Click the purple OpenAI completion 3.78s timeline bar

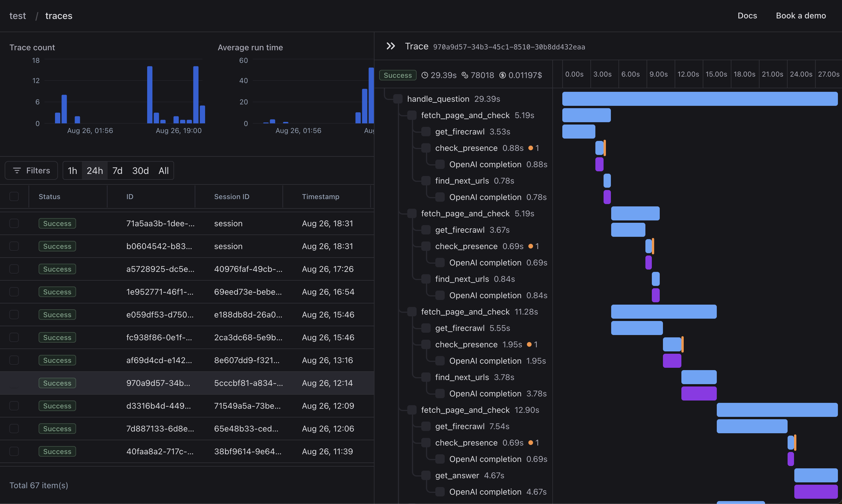point(699,393)
